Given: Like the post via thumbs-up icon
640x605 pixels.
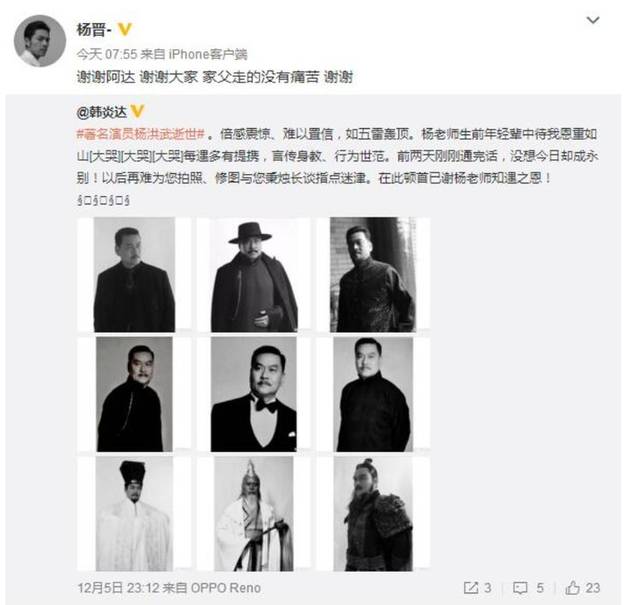Looking at the screenshot, I should [582, 588].
